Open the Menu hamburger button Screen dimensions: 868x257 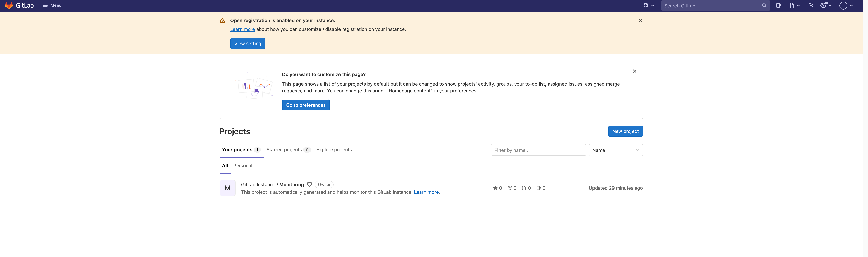[x=52, y=5]
